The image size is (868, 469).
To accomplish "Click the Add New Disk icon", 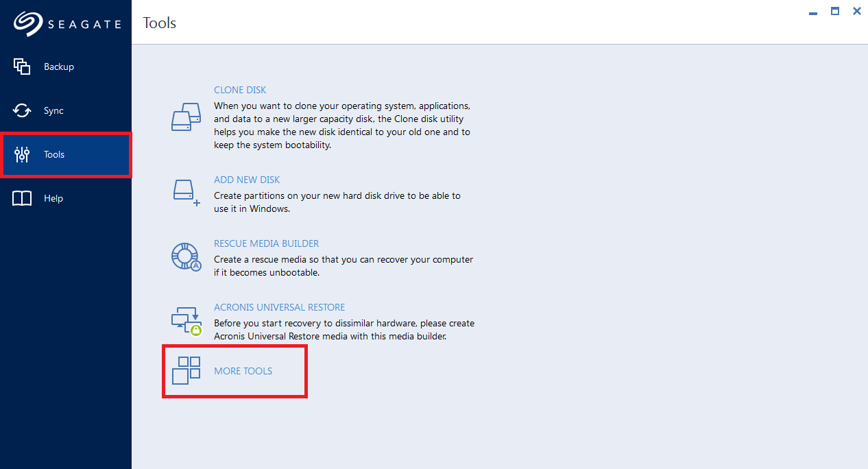I will click(x=186, y=193).
